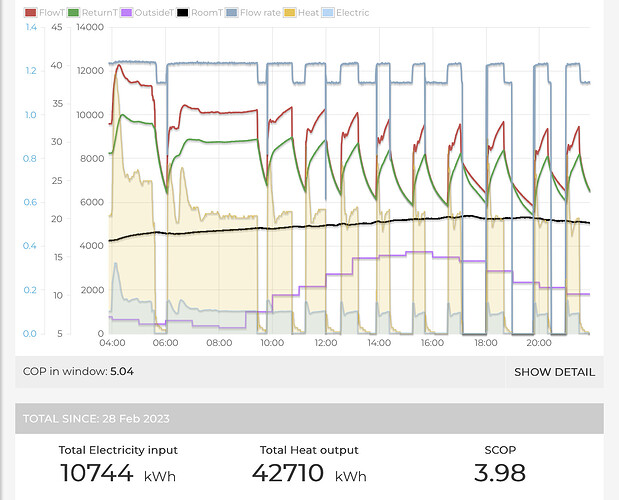
Task: Click the 18:00 label on time axis
Action: (x=485, y=343)
